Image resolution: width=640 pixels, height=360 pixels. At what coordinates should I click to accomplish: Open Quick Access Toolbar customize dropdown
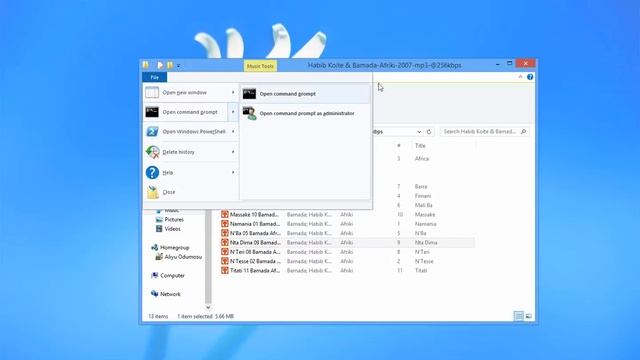click(178, 66)
